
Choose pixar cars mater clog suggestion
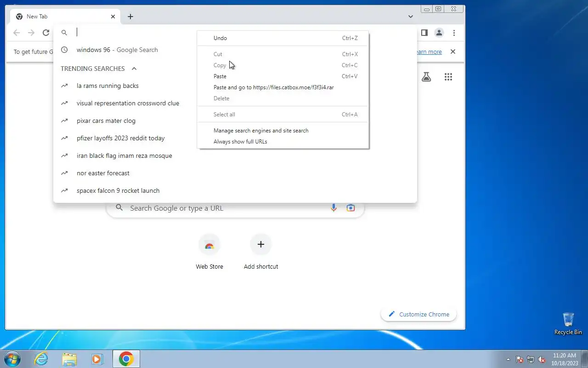point(235,121)
